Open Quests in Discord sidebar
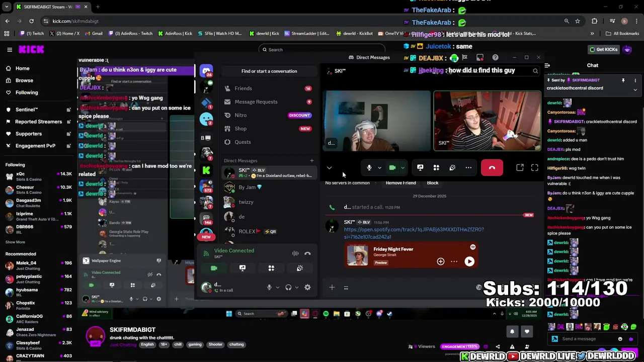The image size is (644, 362). (x=269, y=142)
